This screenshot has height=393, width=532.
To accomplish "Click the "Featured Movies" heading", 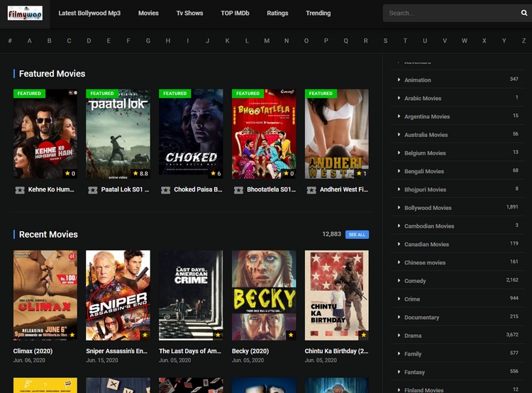I will (52, 74).
